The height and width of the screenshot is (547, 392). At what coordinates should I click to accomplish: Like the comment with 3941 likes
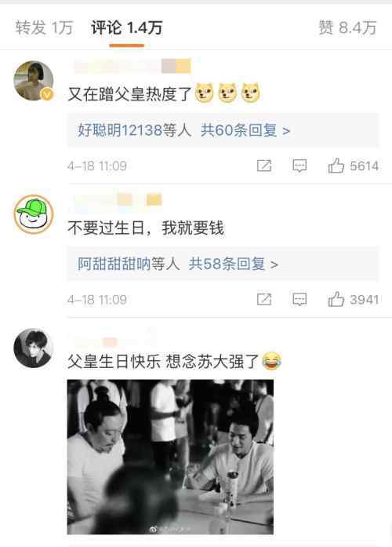(x=336, y=299)
